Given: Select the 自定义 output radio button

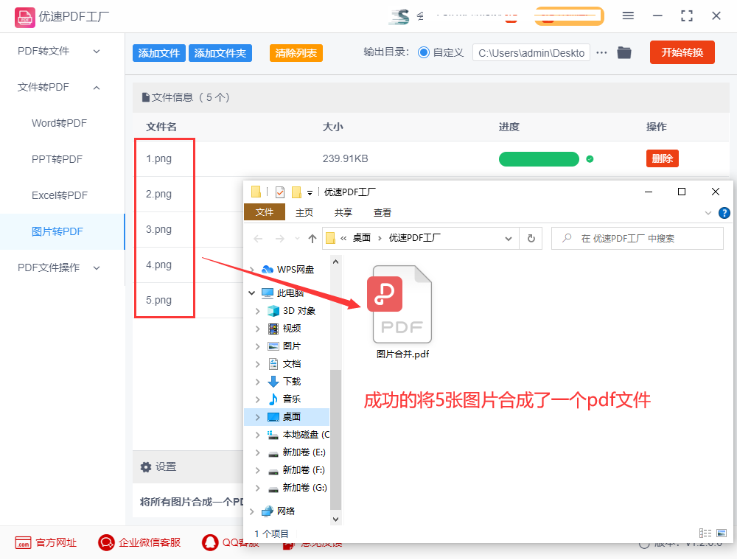Looking at the screenshot, I should click(x=424, y=52).
